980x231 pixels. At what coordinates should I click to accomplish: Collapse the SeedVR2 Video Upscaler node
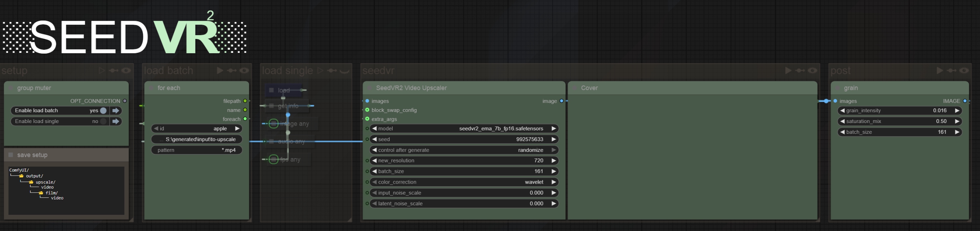(x=370, y=88)
